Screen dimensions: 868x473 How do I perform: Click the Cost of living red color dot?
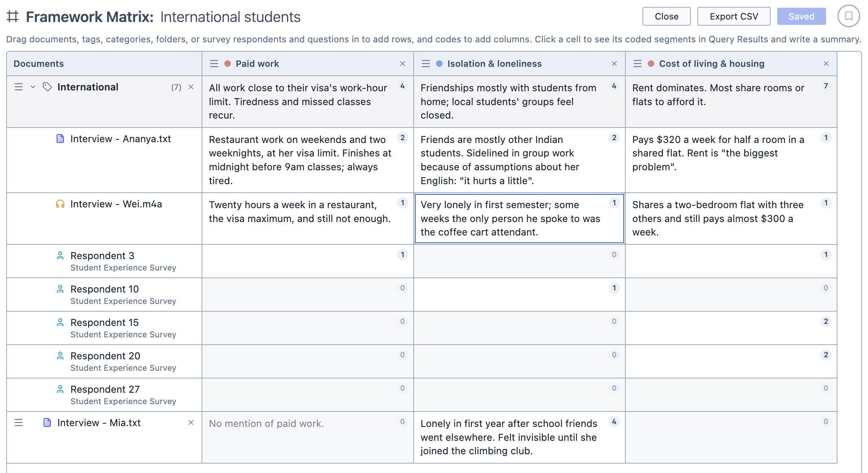pos(651,64)
